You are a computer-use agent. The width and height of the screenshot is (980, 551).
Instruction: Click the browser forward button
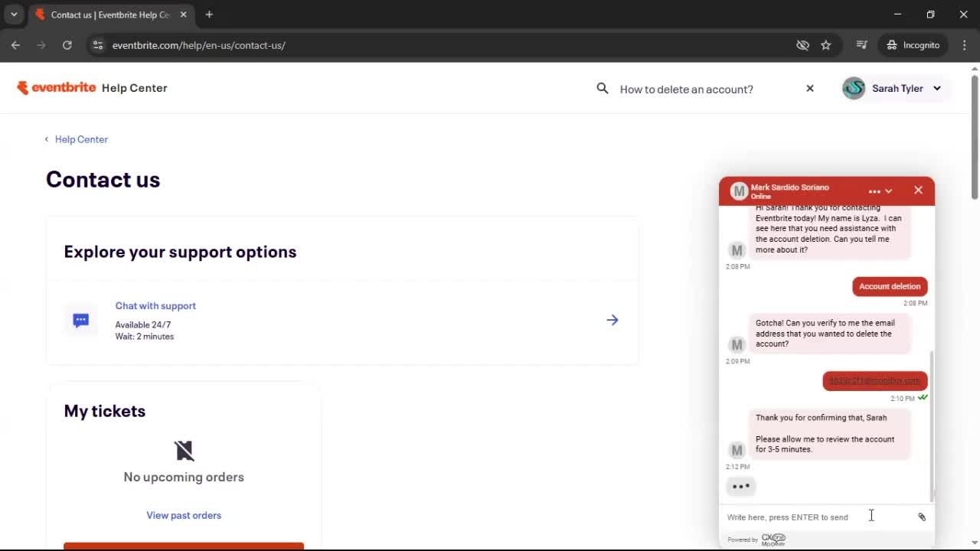41,45
